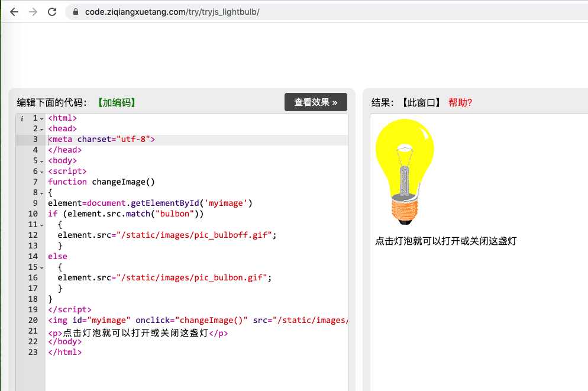Click the paragraph 点击灯泡就可以打开或关闭这盏灯 in result
This screenshot has width=588, height=391.
click(446, 241)
